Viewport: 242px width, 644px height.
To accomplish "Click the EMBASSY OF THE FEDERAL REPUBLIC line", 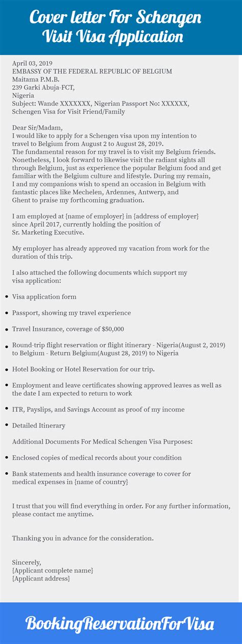I will pyautogui.click(x=92, y=71).
